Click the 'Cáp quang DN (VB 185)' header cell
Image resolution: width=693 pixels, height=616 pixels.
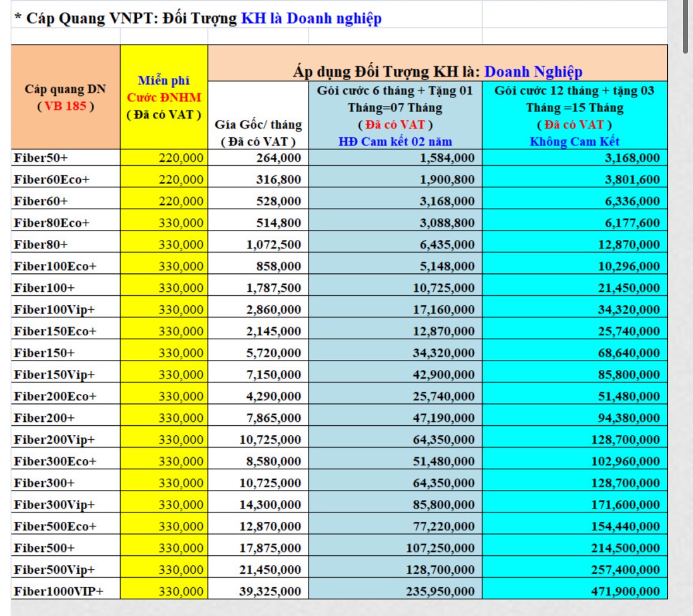tap(65, 97)
